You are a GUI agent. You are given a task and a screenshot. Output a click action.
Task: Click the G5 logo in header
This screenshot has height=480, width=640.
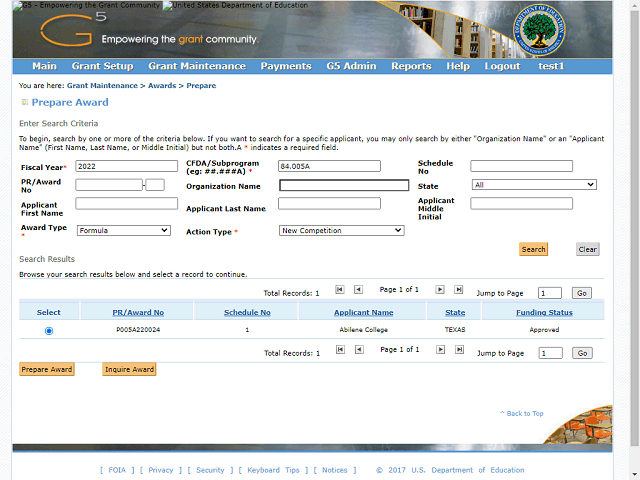(73, 29)
